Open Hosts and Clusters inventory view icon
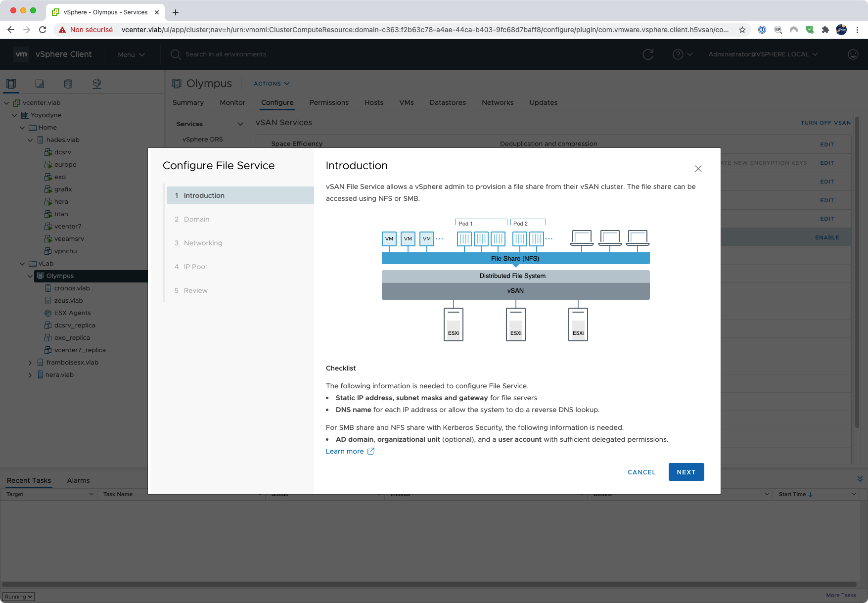868x603 pixels. pos(11,84)
